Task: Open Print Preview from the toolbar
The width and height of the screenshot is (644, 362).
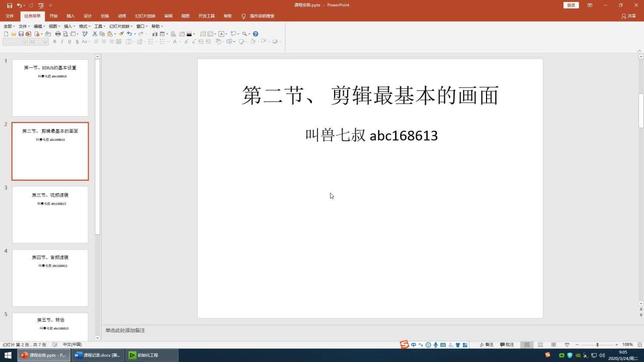Action: coord(65,34)
